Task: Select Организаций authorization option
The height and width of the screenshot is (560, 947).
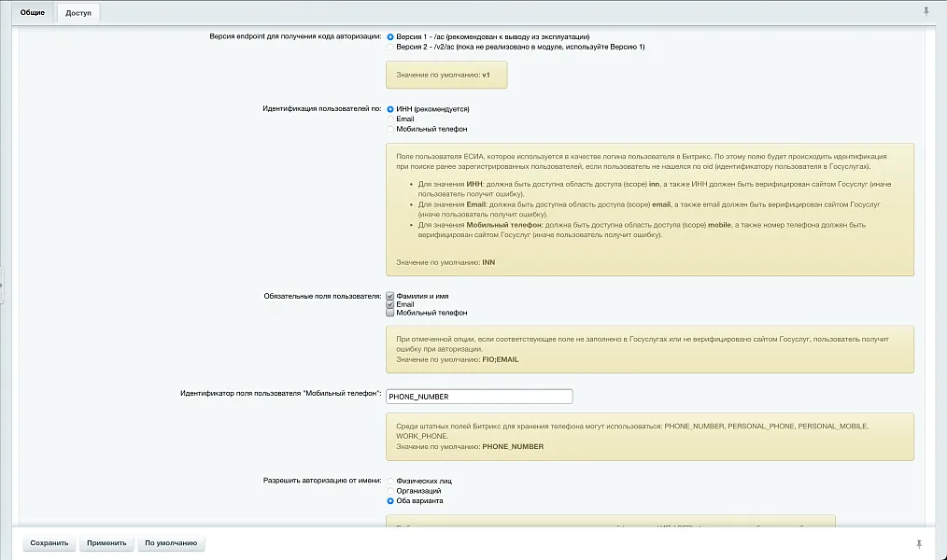Action: pyautogui.click(x=389, y=489)
